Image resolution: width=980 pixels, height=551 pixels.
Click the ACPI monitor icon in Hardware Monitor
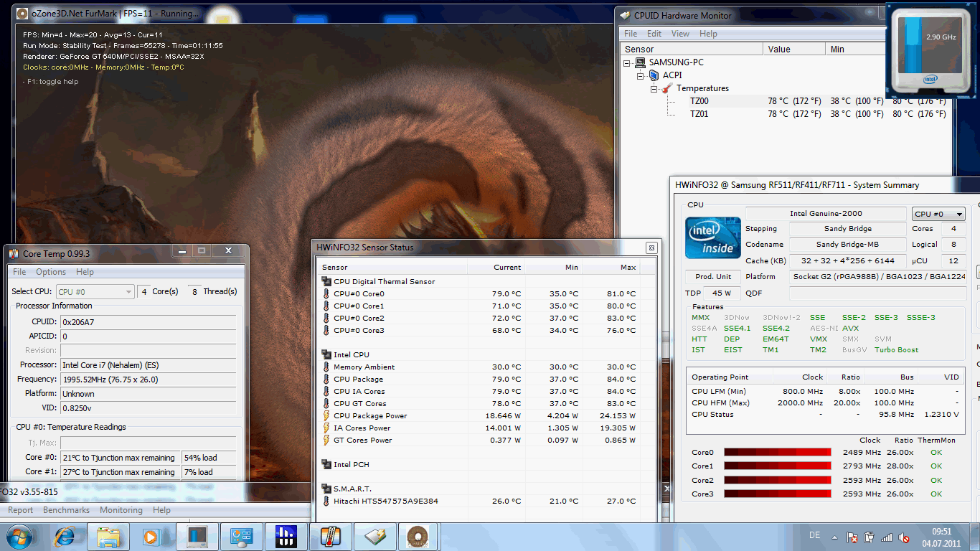pyautogui.click(x=654, y=75)
